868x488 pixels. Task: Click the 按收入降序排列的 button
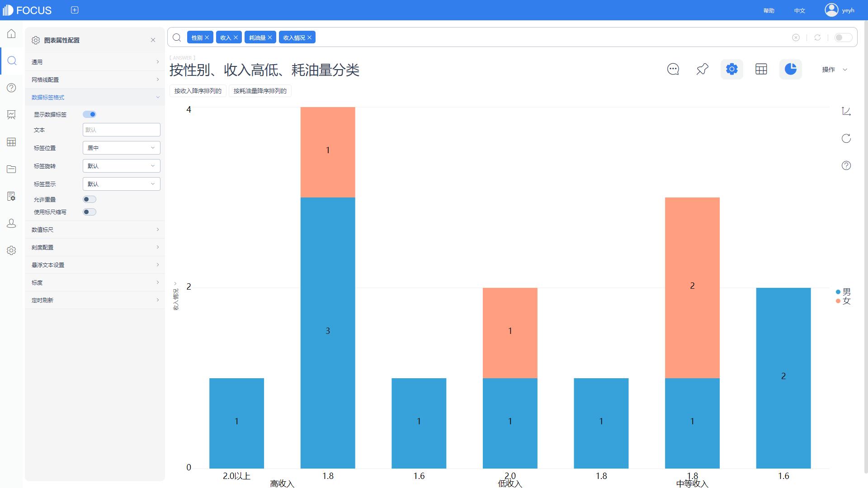[198, 91]
